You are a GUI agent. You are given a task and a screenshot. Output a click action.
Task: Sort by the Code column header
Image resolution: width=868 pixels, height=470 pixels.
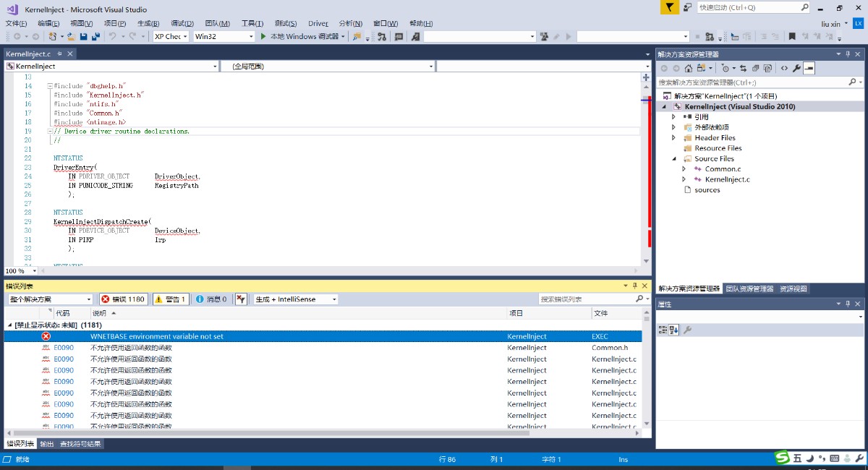[x=63, y=313]
